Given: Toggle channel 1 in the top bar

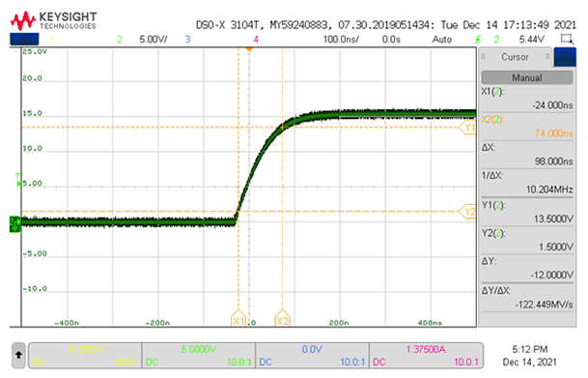Looking at the screenshot, I should click(x=51, y=39).
